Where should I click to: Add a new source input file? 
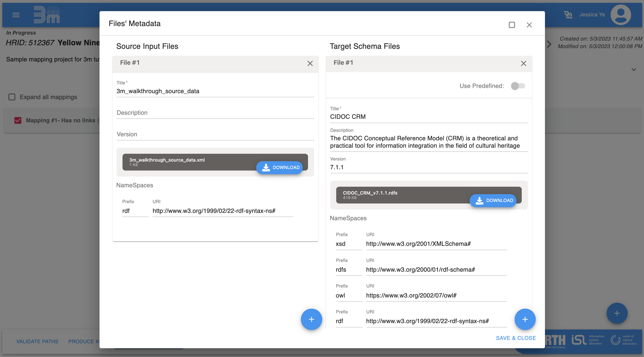(x=311, y=319)
